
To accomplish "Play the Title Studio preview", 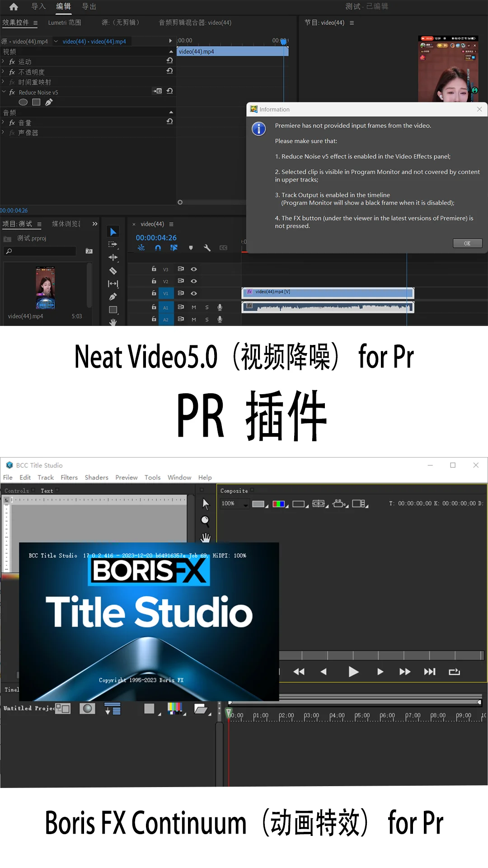I will click(x=353, y=672).
